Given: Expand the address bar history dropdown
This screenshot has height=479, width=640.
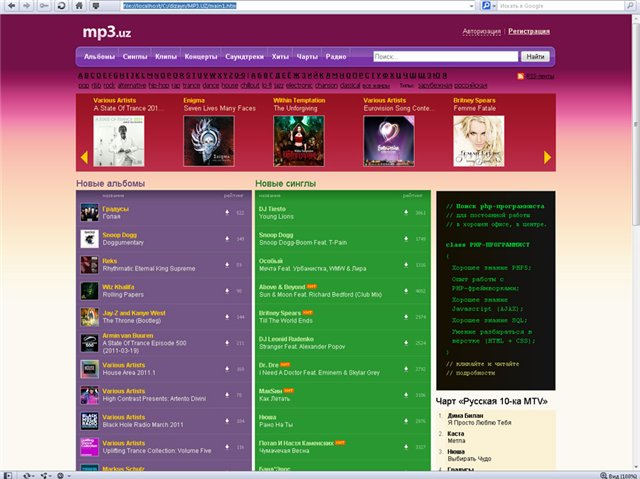Looking at the screenshot, I should point(472,6).
